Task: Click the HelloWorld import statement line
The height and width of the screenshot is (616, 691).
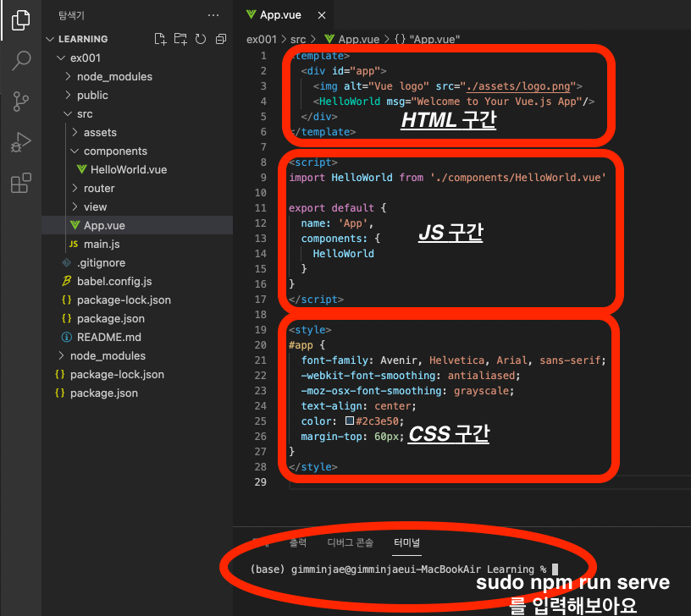Action: [x=447, y=178]
